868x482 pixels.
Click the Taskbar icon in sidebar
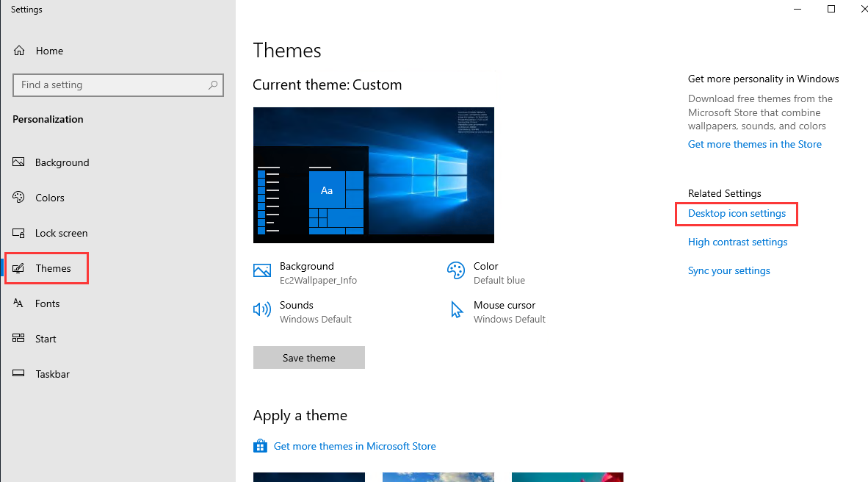pos(18,373)
